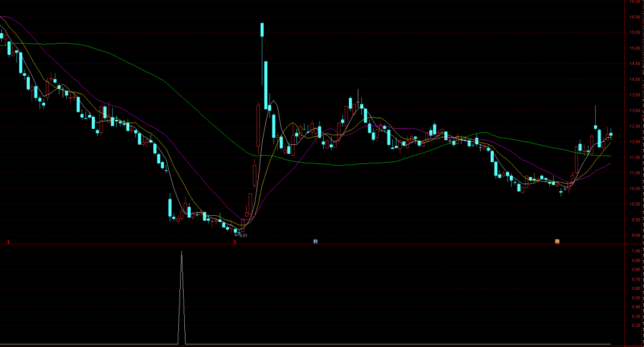Click the orange event marker on the date axis

pos(557,241)
